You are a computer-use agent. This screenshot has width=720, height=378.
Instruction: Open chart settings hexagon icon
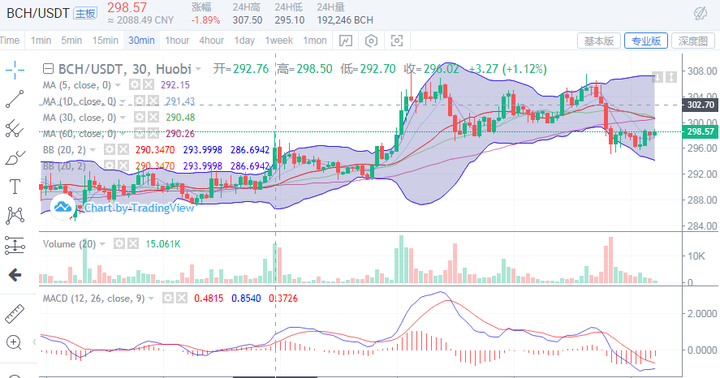[x=371, y=41]
